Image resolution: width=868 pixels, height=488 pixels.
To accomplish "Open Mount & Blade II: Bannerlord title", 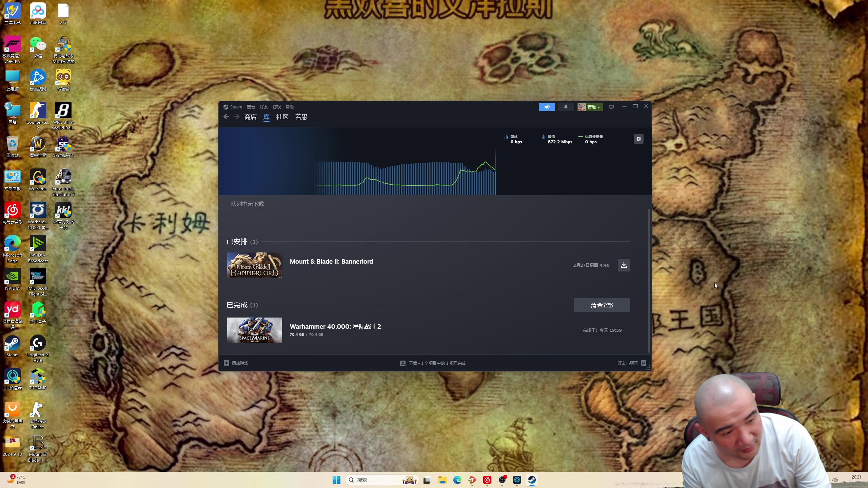I will [x=331, y=261].
